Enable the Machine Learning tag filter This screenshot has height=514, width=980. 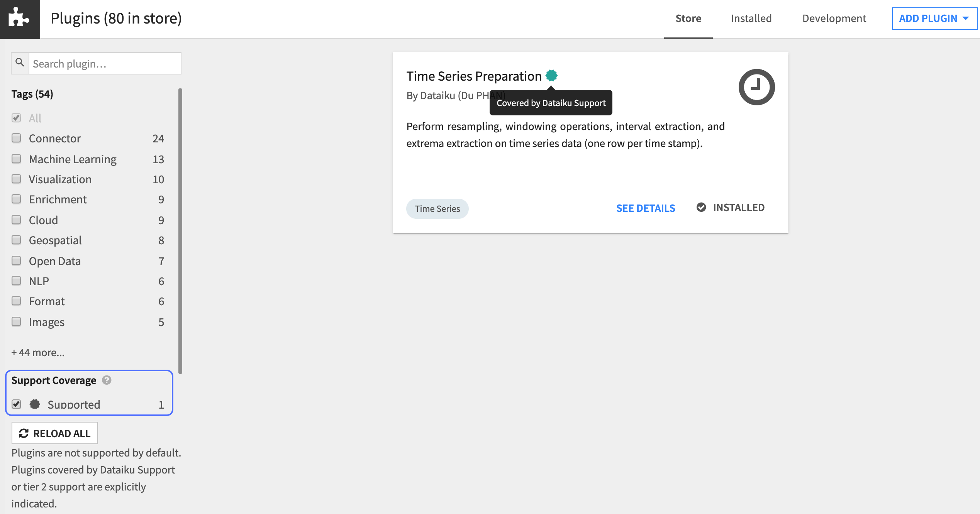(x=16, y=159)
